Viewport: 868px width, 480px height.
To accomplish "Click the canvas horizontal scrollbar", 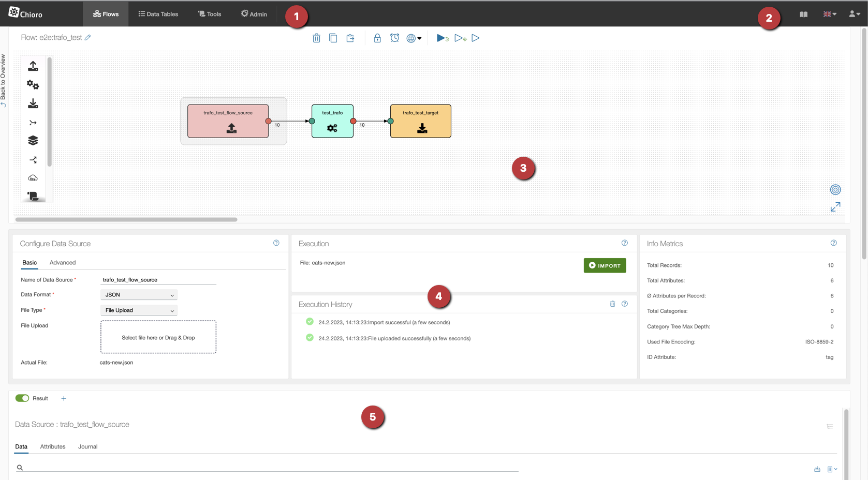I will 126,220.
